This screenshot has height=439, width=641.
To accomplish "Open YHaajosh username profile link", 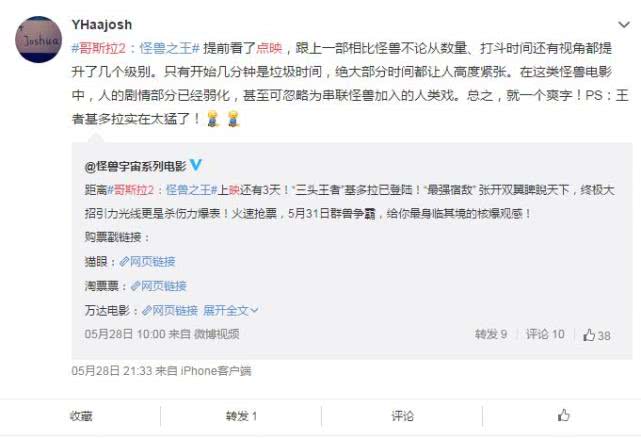I will tap(102, 25).
